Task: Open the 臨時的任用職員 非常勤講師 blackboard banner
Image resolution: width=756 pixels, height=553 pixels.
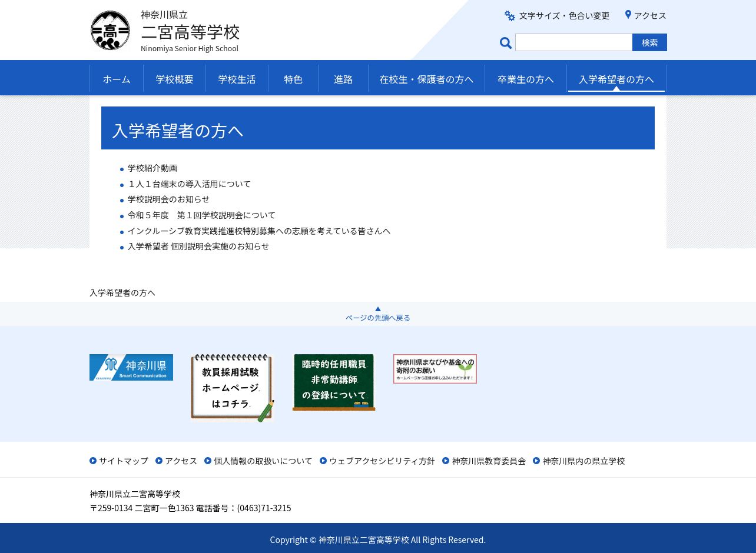Action: coord(334,382)
